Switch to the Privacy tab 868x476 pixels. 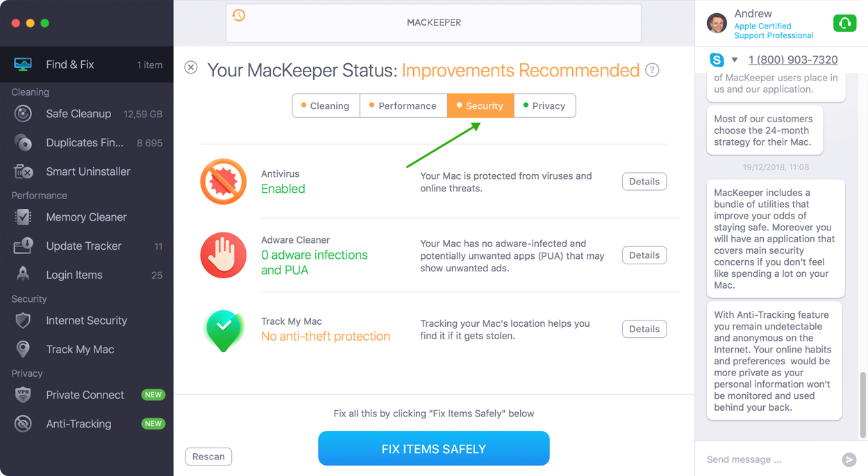[x=544, y=105]
